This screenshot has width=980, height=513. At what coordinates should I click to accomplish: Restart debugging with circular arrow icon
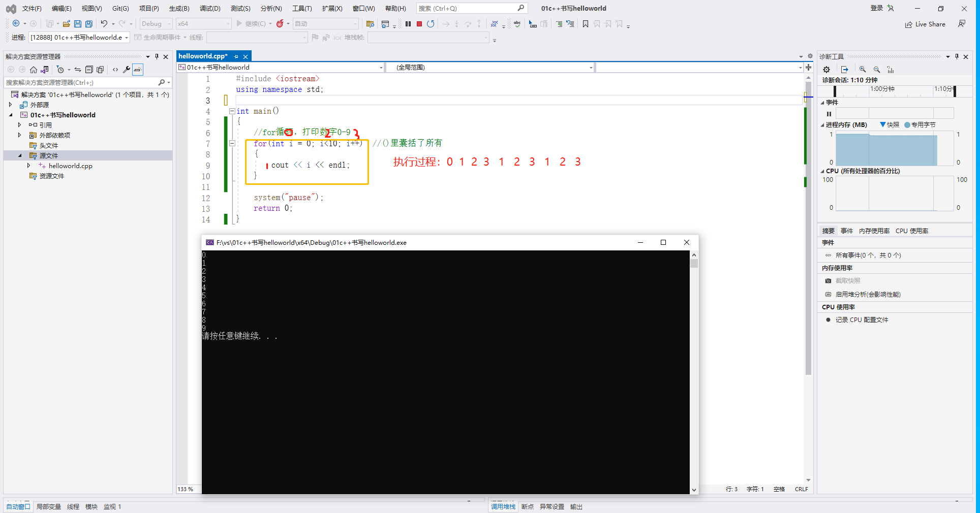point(431,24)
